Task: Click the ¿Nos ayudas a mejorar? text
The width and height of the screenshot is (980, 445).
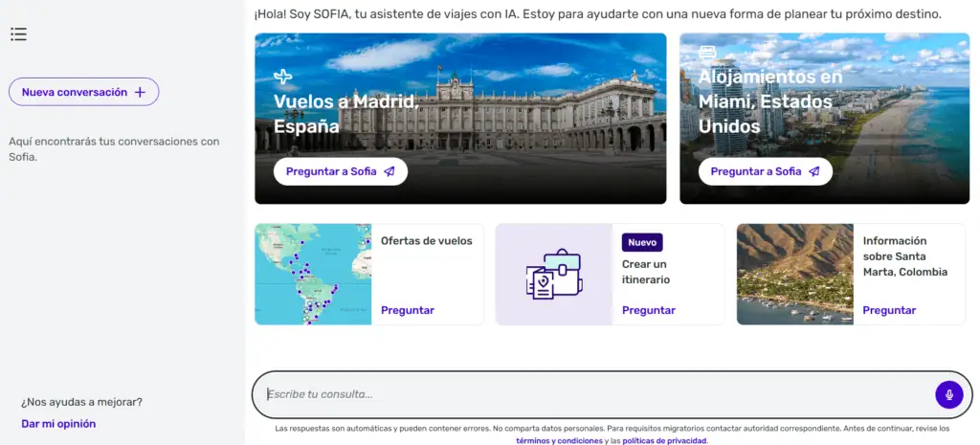Action: pyautogui.click(x=82, y=402)
